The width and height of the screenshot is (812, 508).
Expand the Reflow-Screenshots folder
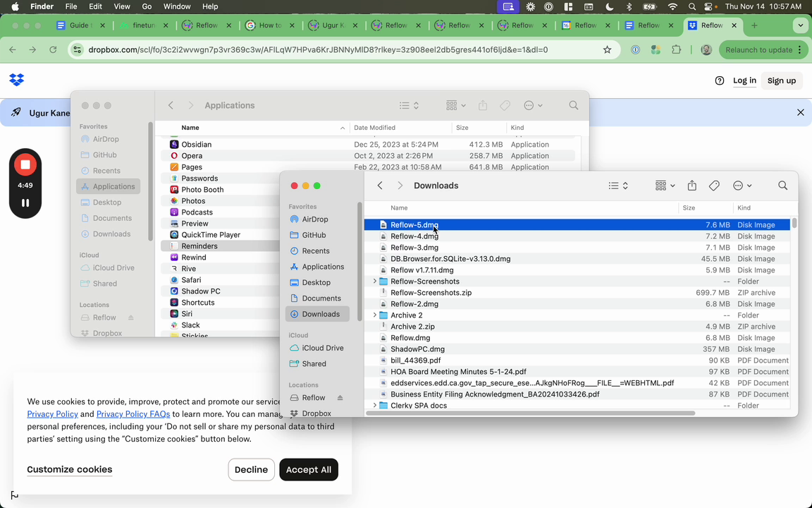pyautogui.click(x=374, y=282)
